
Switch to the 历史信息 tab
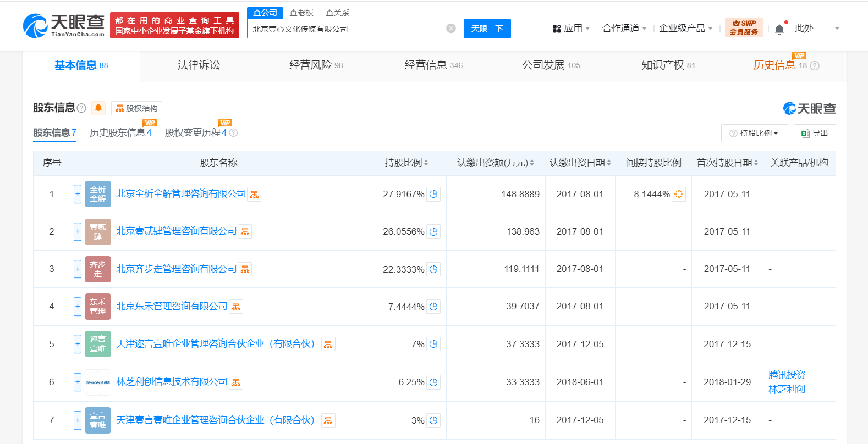780,65
